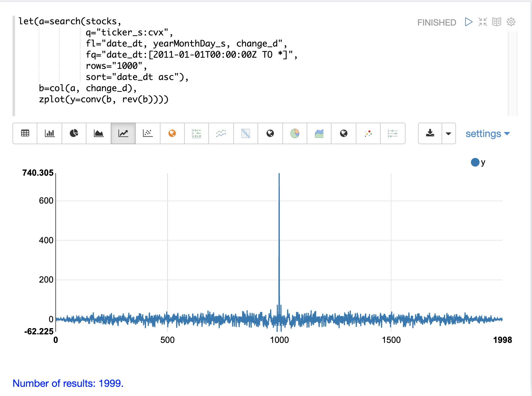Expand the chart settings dropdown
The image size is (532, 396).
[487, 134]
